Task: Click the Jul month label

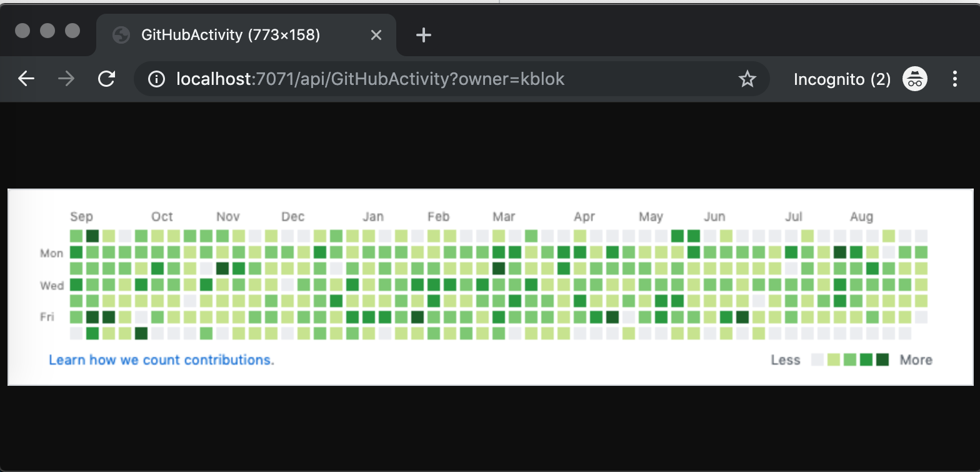Action: tap(794, 217)
